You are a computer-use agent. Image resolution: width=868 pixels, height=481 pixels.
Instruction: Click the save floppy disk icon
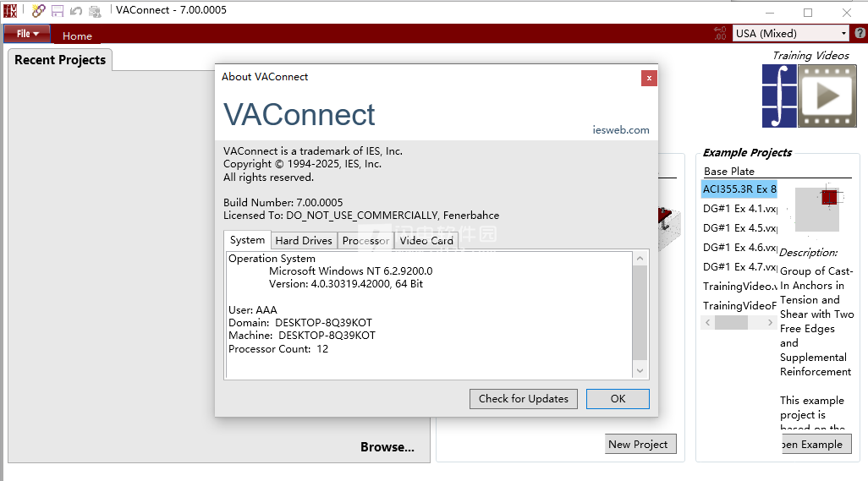(58, 11)
